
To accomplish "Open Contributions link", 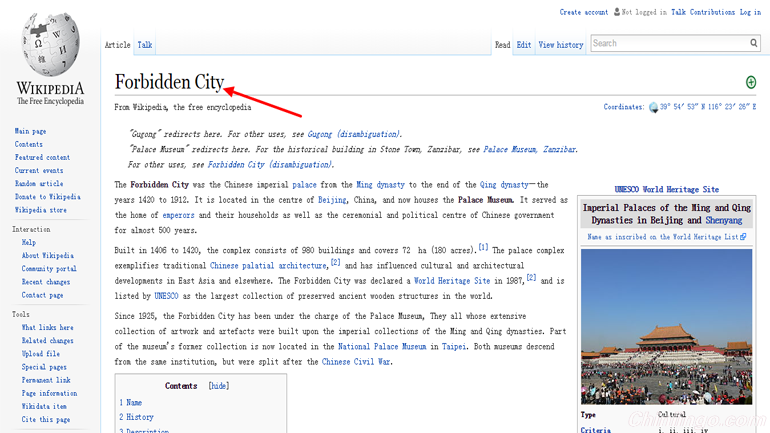I will point(712,12).
